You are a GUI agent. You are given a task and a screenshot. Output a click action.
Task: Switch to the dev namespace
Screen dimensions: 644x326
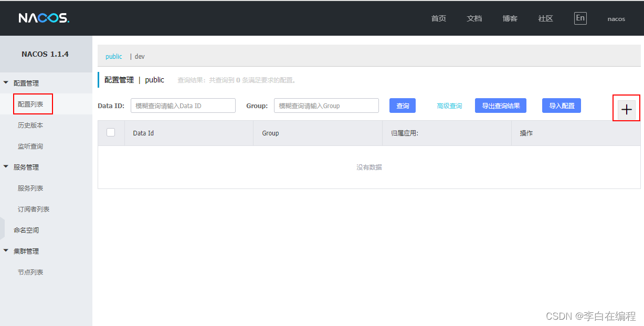pyautogui.click(x=139, y=56)
